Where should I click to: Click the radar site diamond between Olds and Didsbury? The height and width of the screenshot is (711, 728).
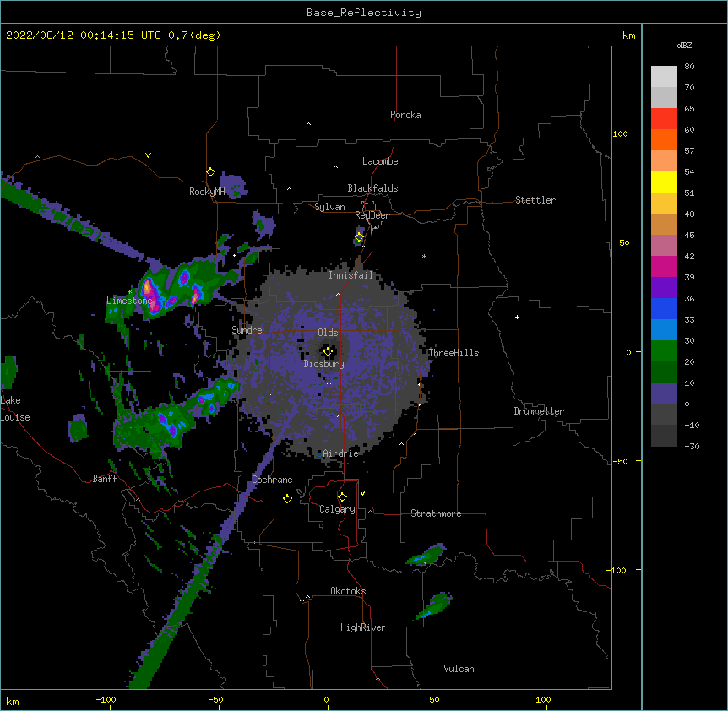(328, 352)
